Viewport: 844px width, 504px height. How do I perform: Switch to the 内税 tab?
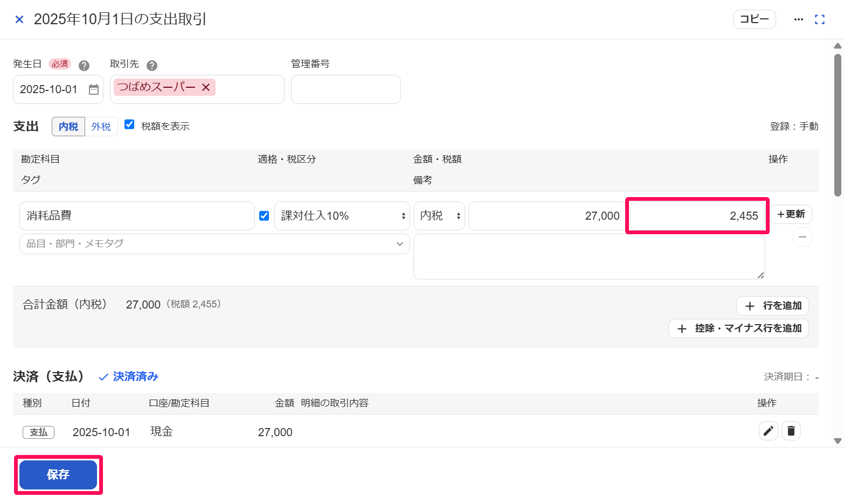click(68, 127)
